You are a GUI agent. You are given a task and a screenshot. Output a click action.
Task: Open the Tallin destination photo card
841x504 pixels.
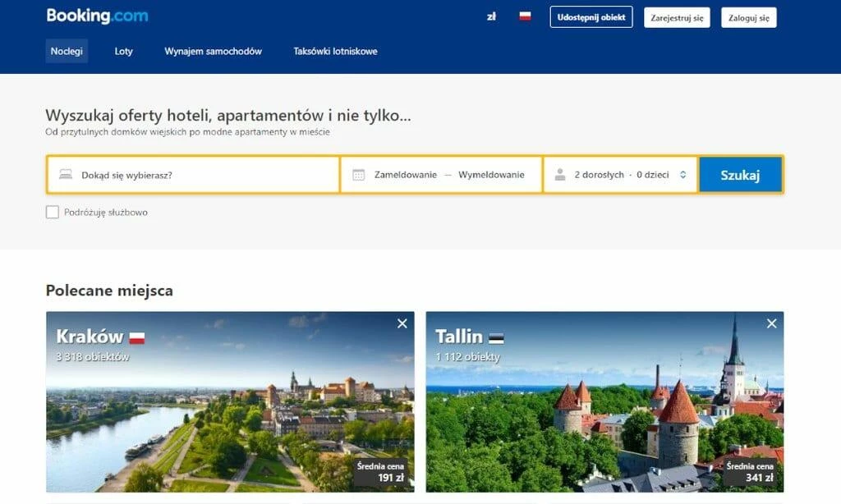pyautogui.click(x=604, y=401)
